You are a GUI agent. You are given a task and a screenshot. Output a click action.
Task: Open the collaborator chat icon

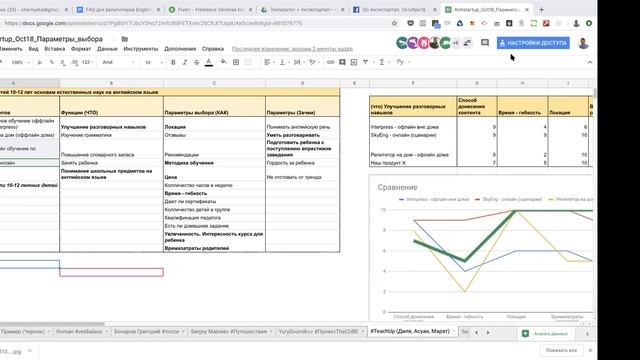467,42
